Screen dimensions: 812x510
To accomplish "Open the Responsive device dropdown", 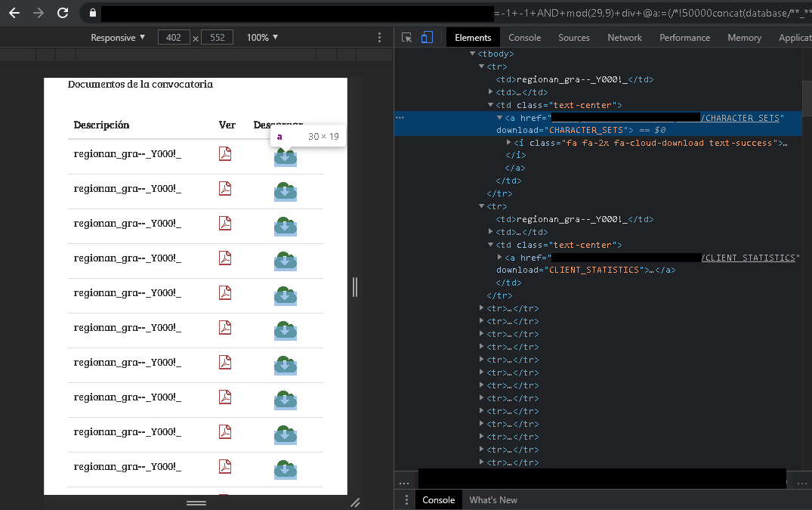I will point(117,37).
